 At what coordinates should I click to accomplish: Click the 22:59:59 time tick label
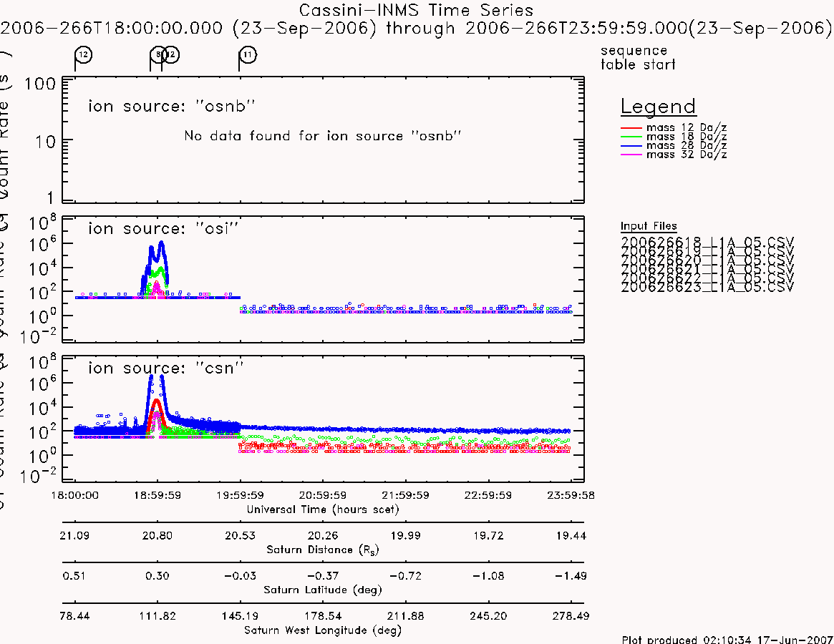(488, 495)
